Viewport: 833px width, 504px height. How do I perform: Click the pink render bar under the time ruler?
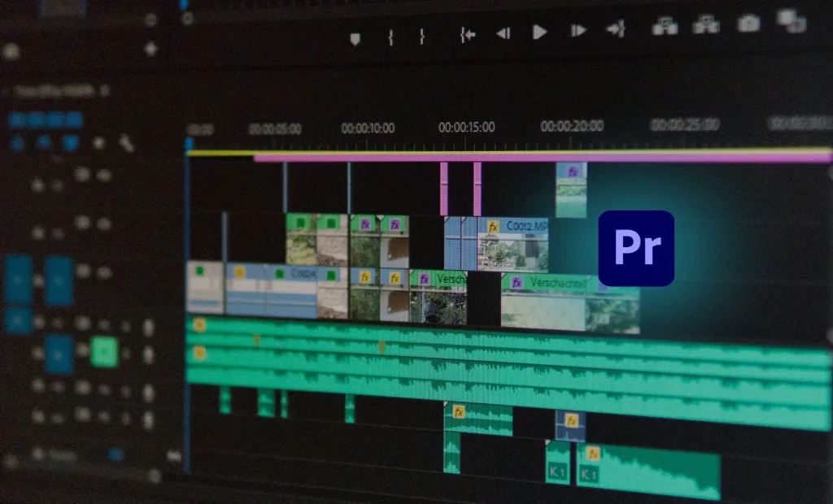(543, 158)
